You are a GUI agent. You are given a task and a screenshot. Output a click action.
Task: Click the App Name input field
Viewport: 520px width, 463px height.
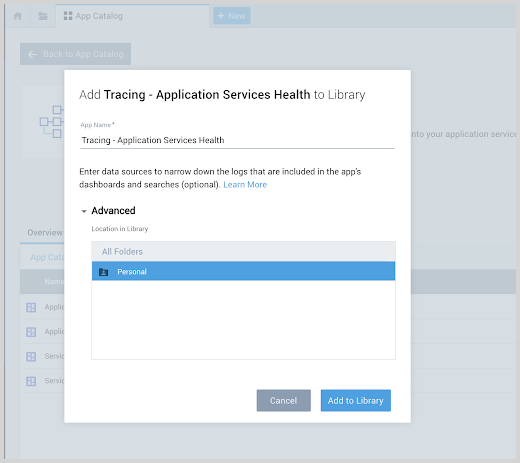[x=237, y=140]
